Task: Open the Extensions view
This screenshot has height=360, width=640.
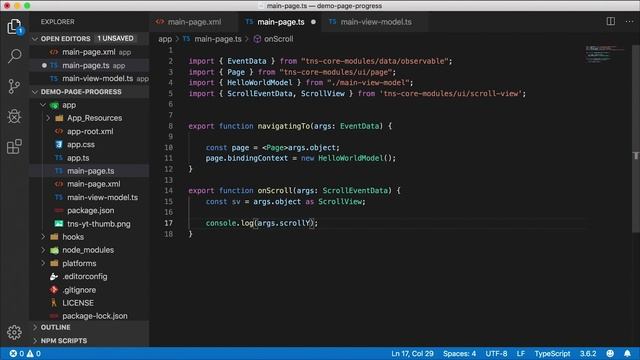Action: pyautogui.click(x=14, y=147)
